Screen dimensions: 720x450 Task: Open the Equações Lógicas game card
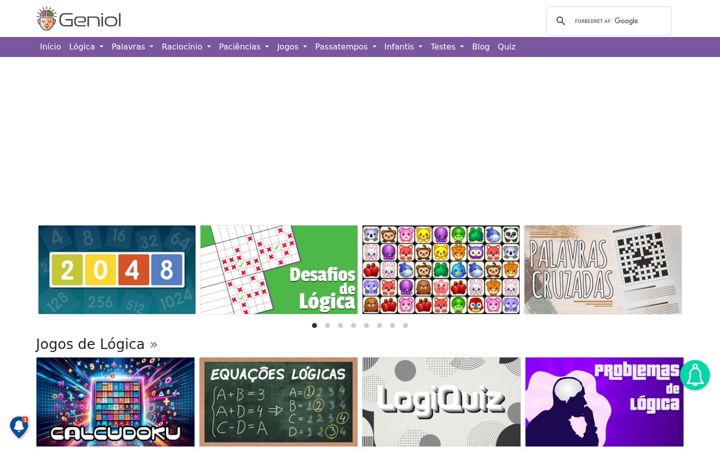pos(278,402)
